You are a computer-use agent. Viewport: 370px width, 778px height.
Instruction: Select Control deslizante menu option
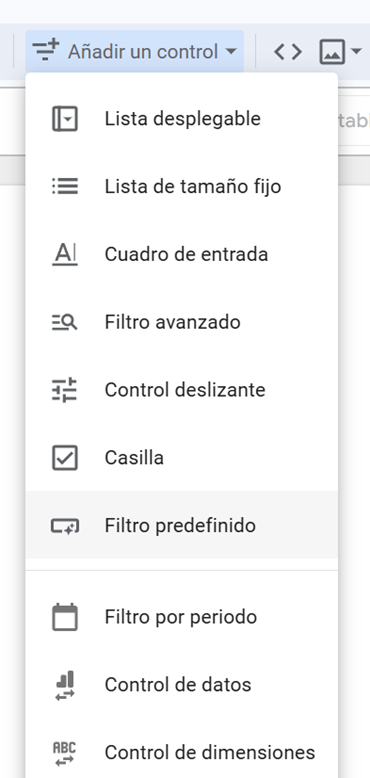click(182, 390)
